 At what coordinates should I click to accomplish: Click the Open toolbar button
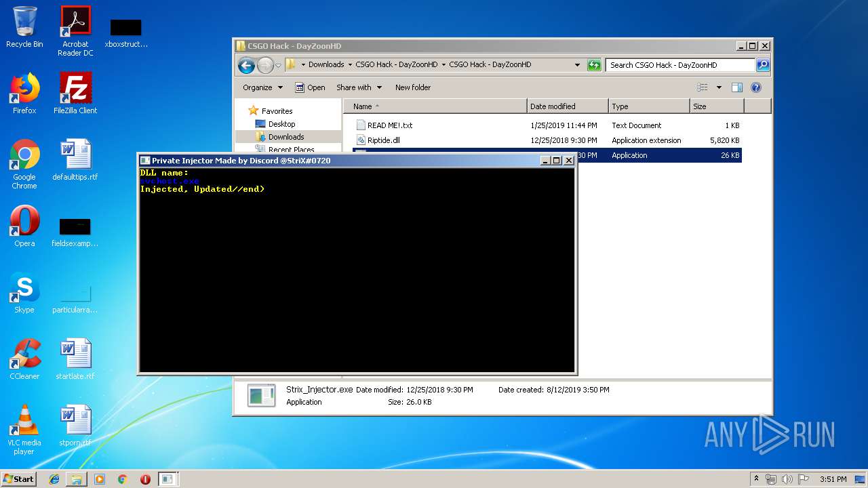[x=310, y=87]
